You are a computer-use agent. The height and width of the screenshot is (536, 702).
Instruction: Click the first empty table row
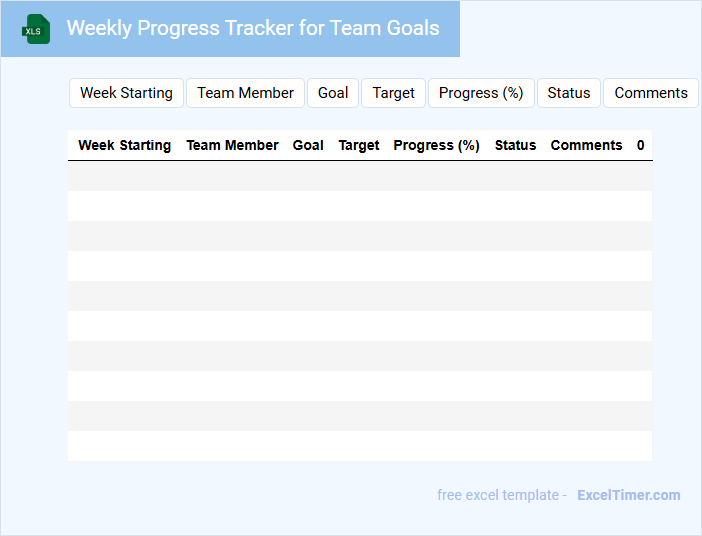[360, 176]
